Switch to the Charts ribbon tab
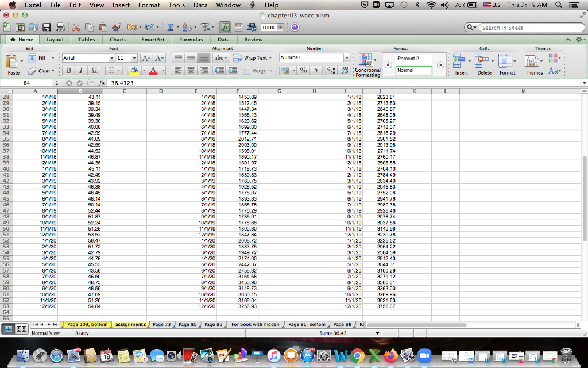 pyautogui.click(x=118, y=40)
